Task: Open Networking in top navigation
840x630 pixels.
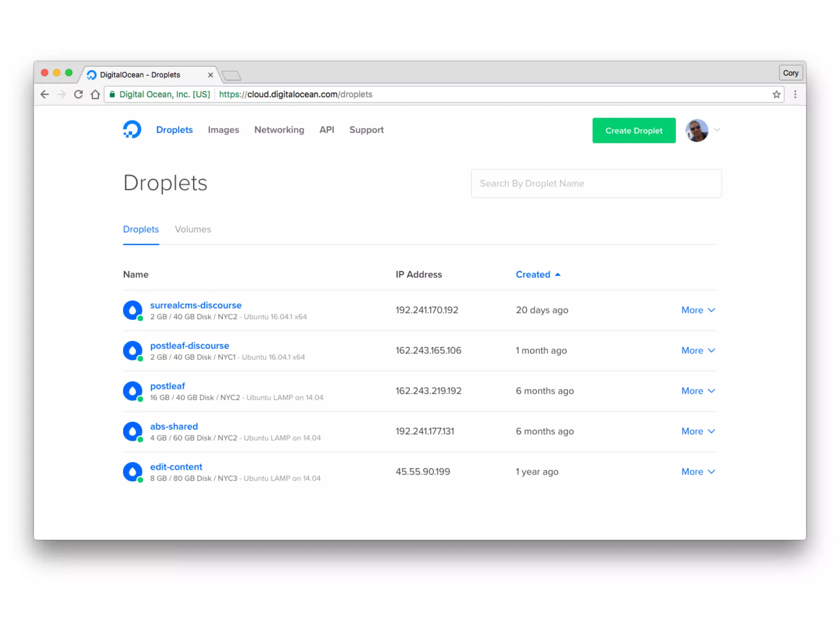Action: (279, 130)
